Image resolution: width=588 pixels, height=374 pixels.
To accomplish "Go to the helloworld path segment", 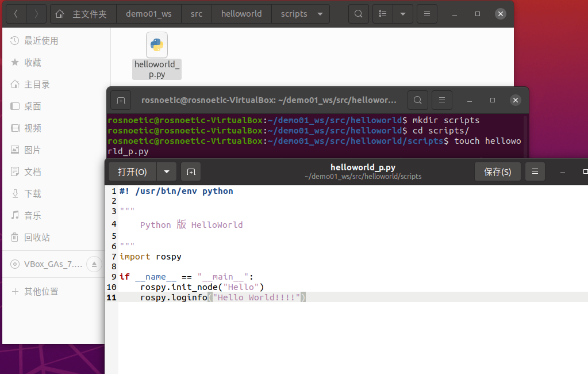I will click(x=241, y=14).
